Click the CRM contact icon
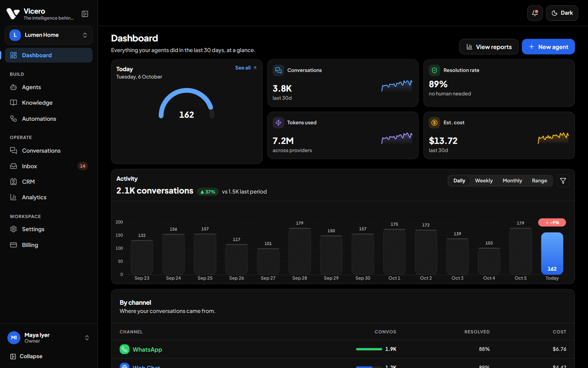Viewport: 588px width, 368px height. point(13,182)
